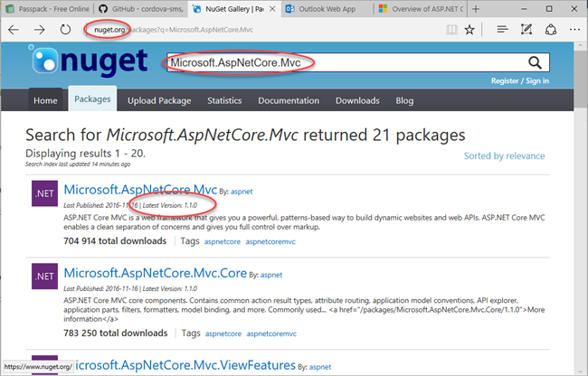Switch to the Outlook Web App tab
Viewport: 588px width, 376px height.
pos(327,9)
